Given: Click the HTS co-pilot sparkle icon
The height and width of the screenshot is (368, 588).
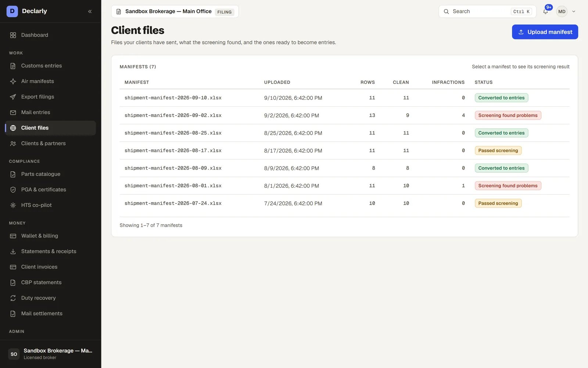Looking at the screenshot, I should (x=13, y=205).
